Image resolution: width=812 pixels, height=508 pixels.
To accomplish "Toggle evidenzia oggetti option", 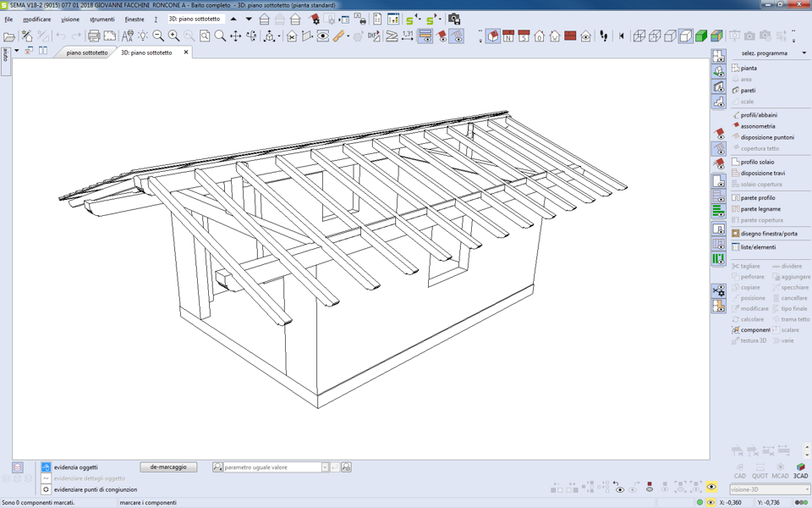I will click(47, 467).
